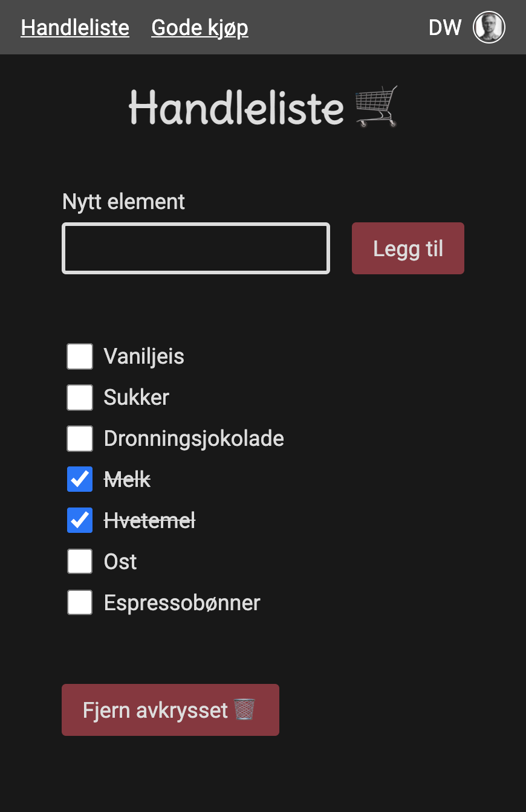Check the Espressobønner checkbox

(79, 602)
